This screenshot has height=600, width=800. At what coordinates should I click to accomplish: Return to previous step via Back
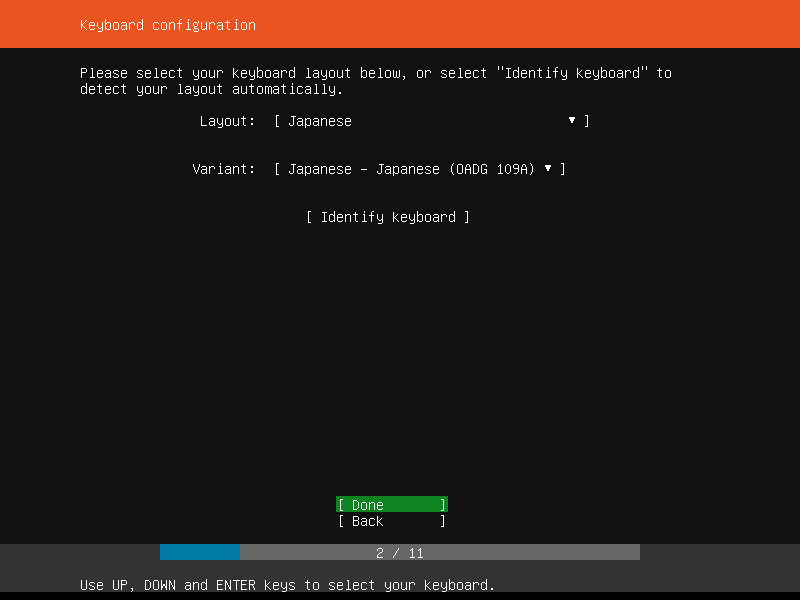[390, 521]
